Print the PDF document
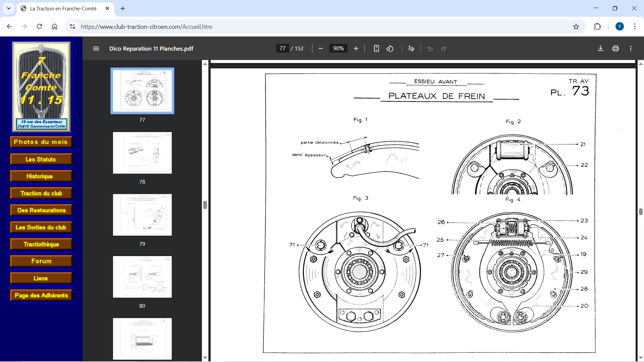The height and width of the screenshot is (362, 644). coord(615,49)
